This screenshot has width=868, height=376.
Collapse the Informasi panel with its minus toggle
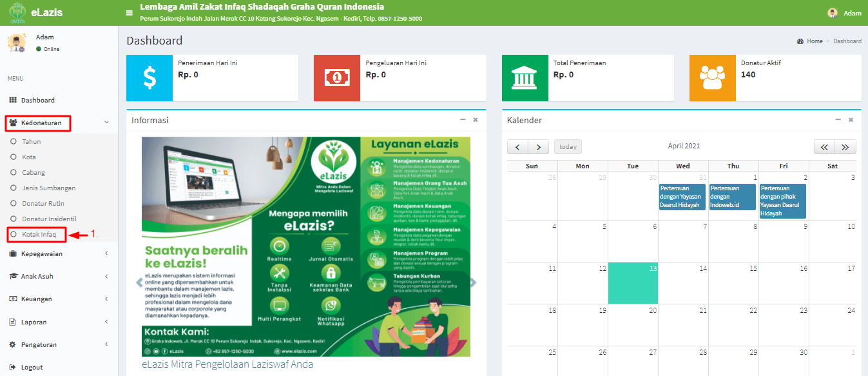[x=461, y=120]
